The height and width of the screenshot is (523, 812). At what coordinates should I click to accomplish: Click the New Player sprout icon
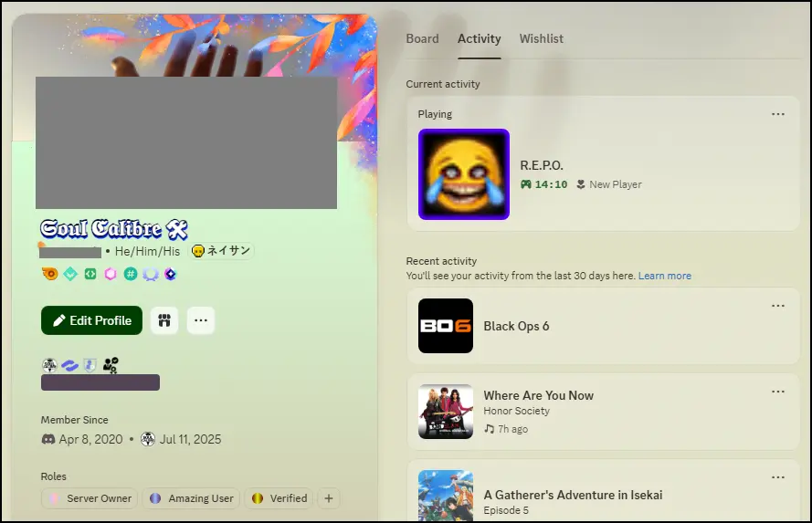click(x=581, y=184)
